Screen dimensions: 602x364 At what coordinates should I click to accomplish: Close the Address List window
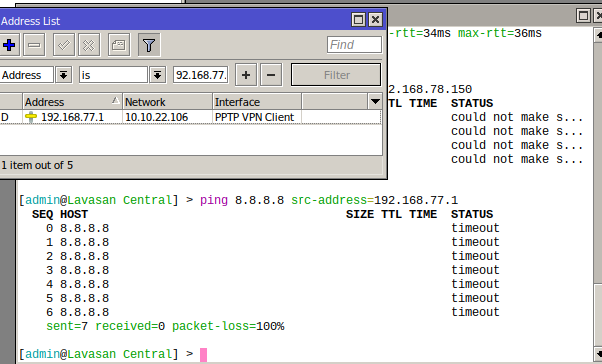(375, 20)
